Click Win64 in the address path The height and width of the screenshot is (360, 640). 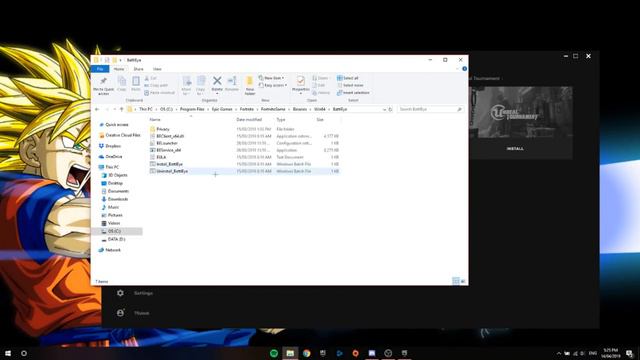[x=320, y=109]
